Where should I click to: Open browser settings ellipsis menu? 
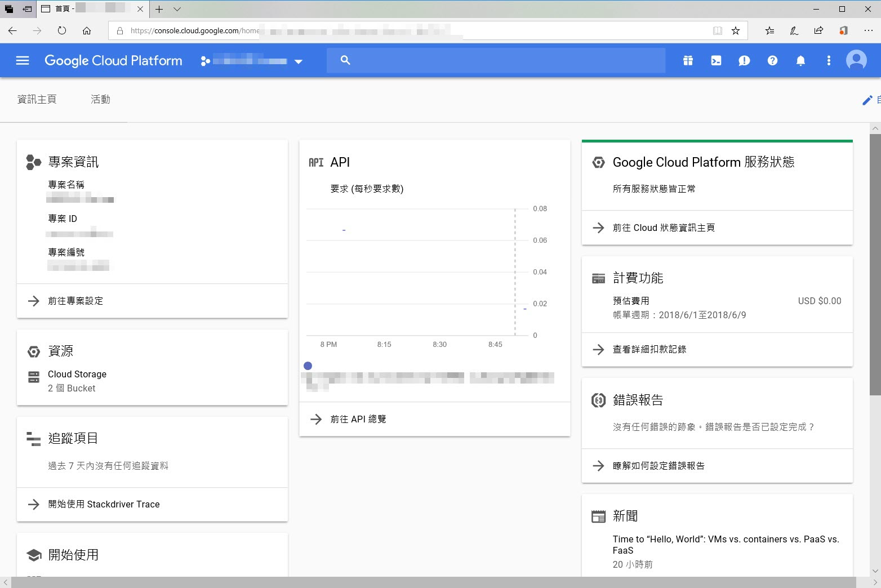pos(868,30)
